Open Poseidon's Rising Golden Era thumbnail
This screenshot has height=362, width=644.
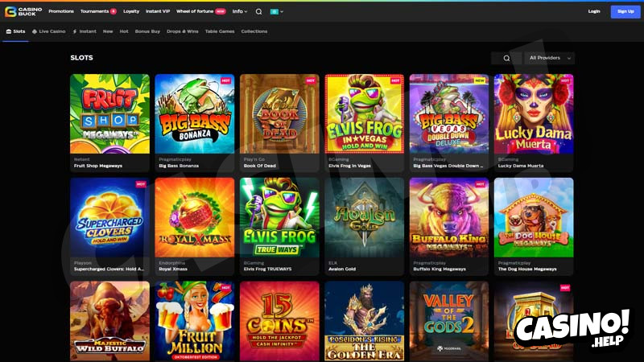365,321
